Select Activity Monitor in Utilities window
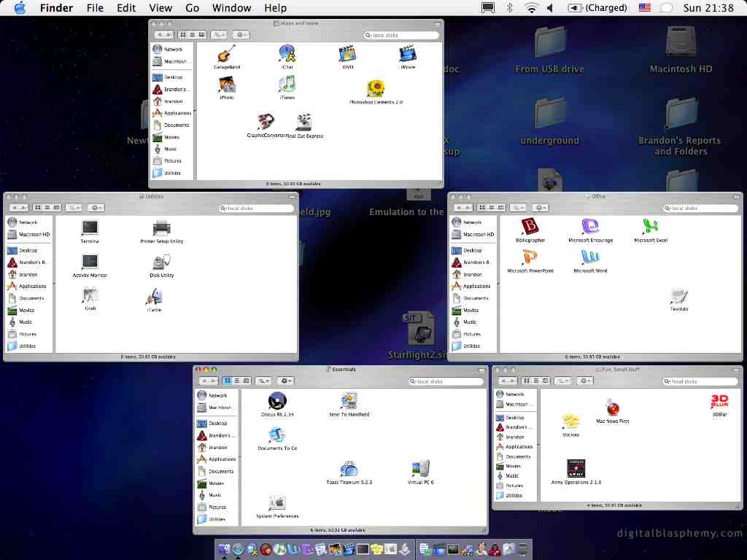This screenshot has height=560, width=747. (x=90, y=262)
